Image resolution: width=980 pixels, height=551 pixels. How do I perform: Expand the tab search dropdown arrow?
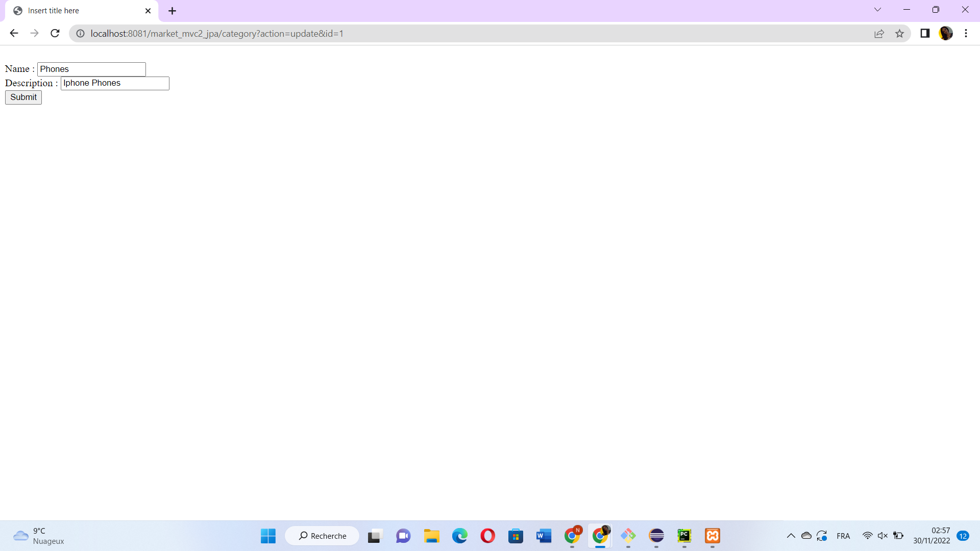coord(877,10)
